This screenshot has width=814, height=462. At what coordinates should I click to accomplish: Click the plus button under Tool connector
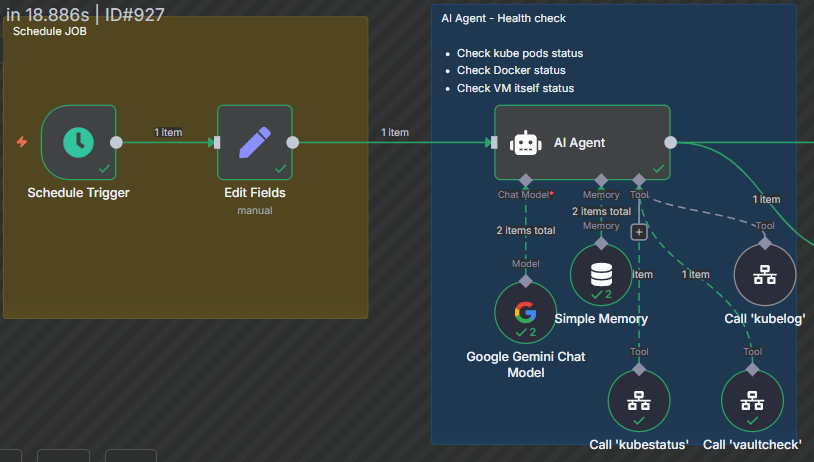639,232
